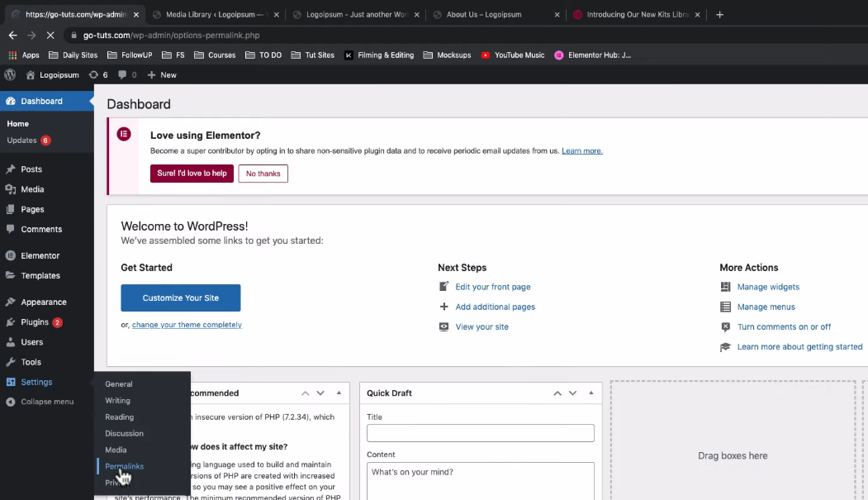Open Media icon in sidebar

point(11,188)
